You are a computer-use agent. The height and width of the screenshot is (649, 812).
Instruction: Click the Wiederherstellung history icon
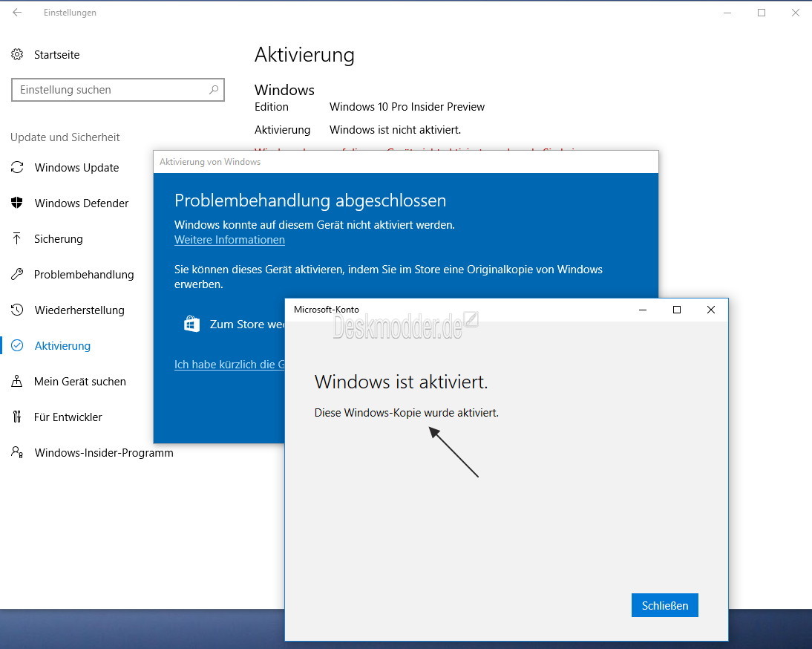(x=17, y=310)
